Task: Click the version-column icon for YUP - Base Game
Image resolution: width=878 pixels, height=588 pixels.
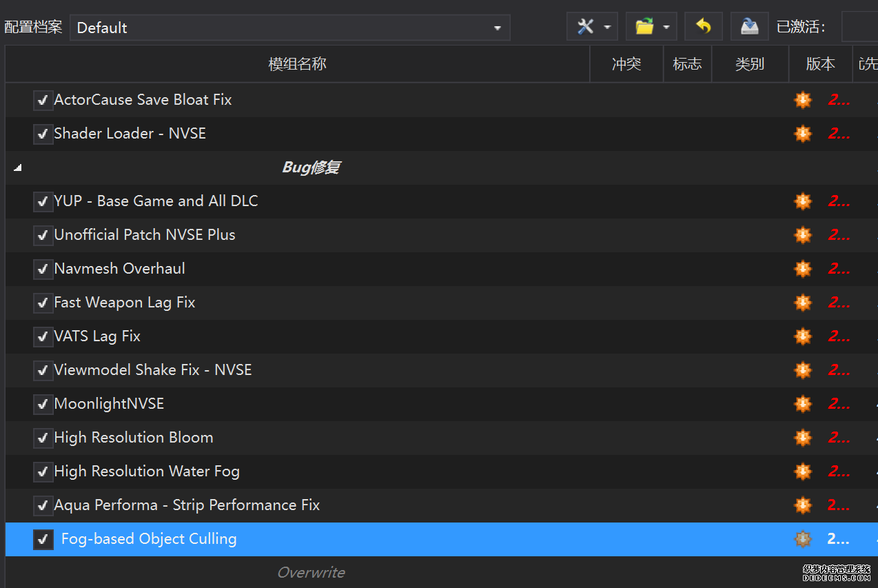Action: pos(803,201)
